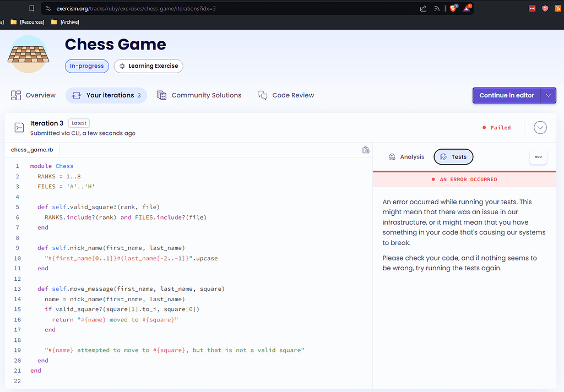Viewport: 564px width, 392px height.
Task: Open Brave Shields lion icon
Action: coord(453,8)
